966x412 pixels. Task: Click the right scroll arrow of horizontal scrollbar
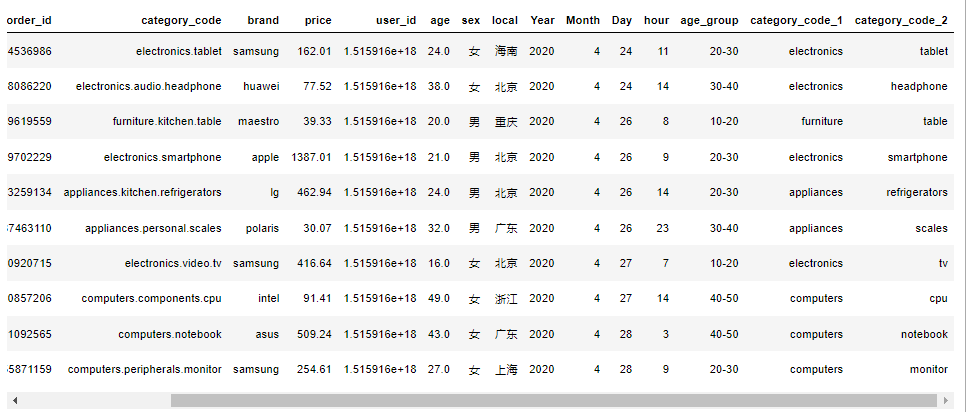pyautogui.click(x=947, y=401)
